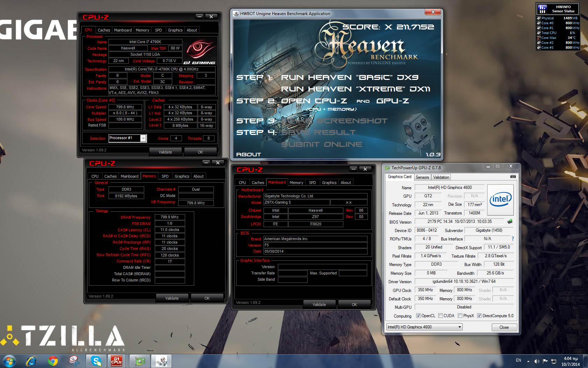The image size is (588, 368).
Task: Click the volume speaker tray icon
Action: click(537, 361)
